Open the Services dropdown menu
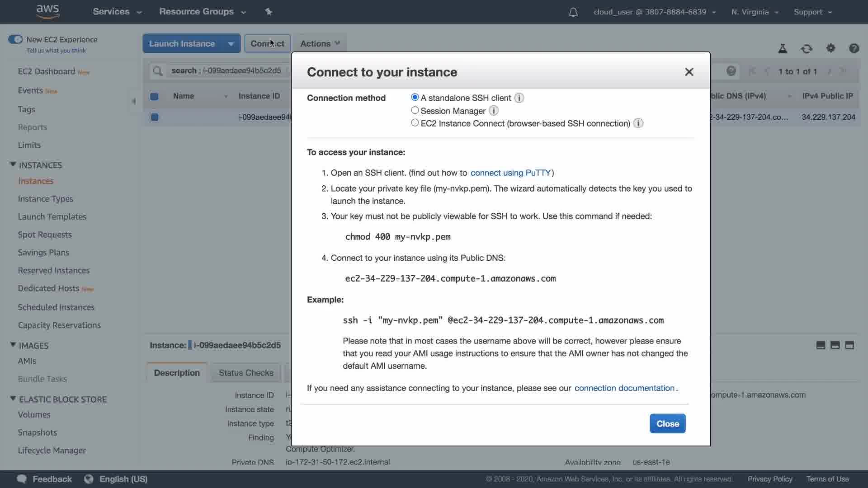This screenshot has width=868, height=488. point(117,12)
